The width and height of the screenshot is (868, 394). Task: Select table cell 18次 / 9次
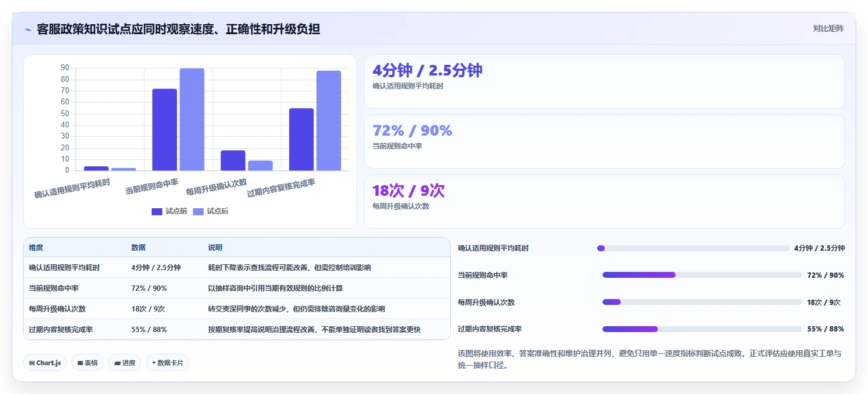[148, 309]
